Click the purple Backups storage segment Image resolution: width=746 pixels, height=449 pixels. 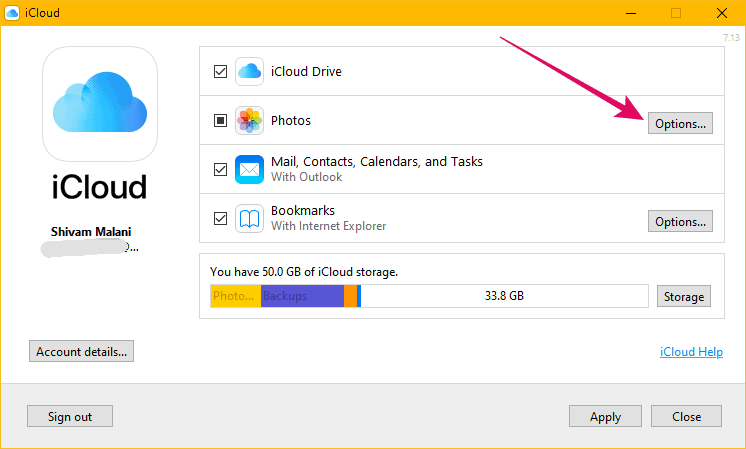302,296
